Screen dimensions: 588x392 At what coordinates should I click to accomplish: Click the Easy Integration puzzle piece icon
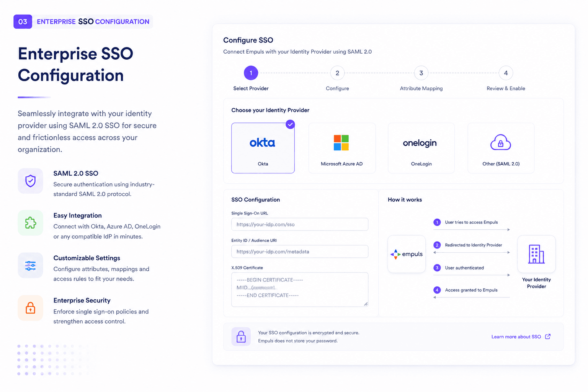click(x=31, y=223)
